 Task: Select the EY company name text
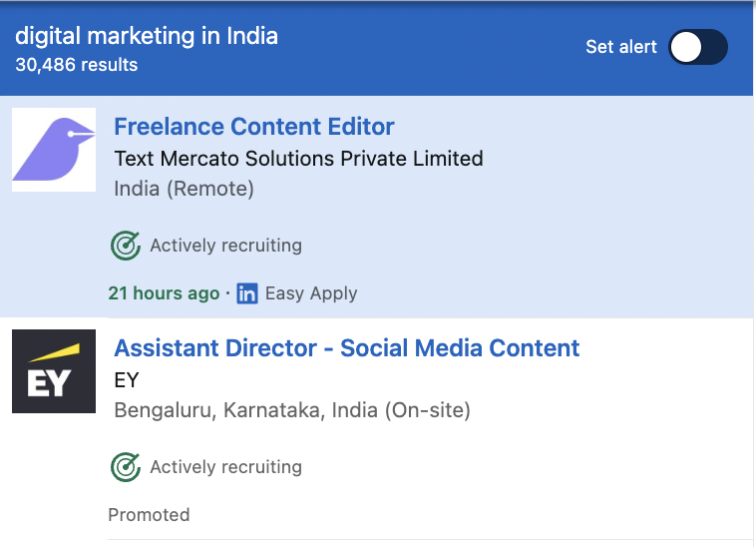[x=127, y=380]
